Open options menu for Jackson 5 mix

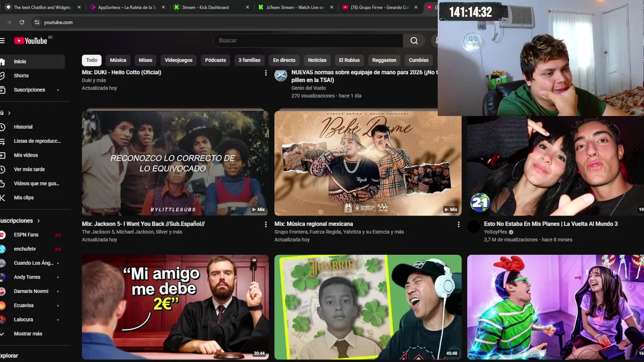point(266,224)
